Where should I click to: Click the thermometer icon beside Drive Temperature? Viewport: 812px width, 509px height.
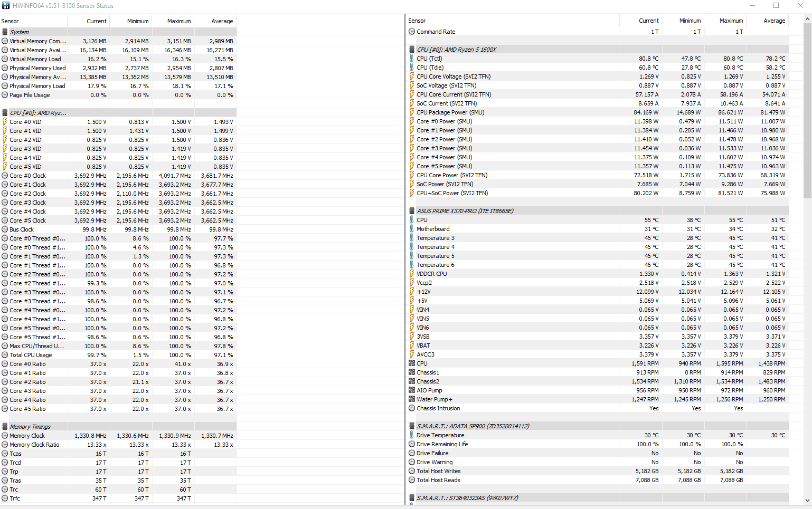(x=412, y=435)
